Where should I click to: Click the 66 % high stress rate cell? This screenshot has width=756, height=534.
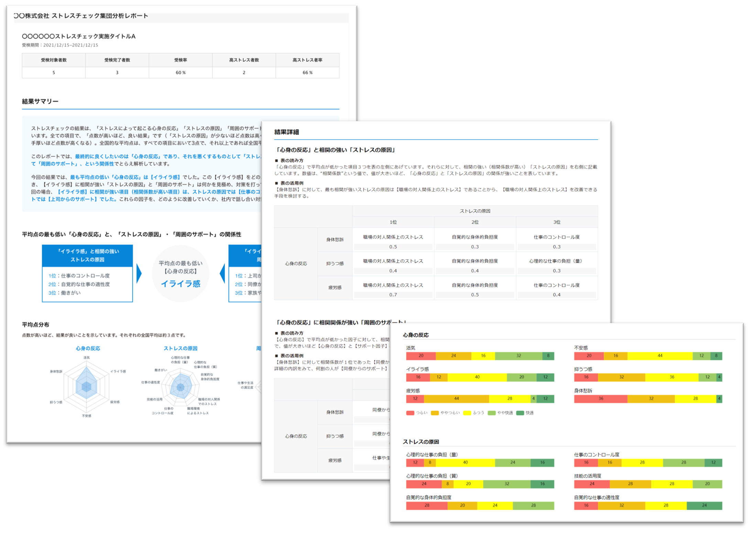(x=307, y=73)
